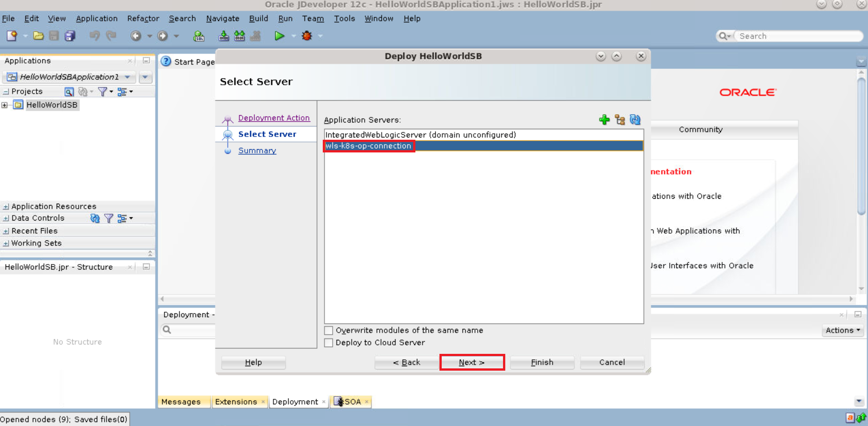Click the Save All toolbar icon
Viewport: 868px width, 426px height.
point(70,36)
